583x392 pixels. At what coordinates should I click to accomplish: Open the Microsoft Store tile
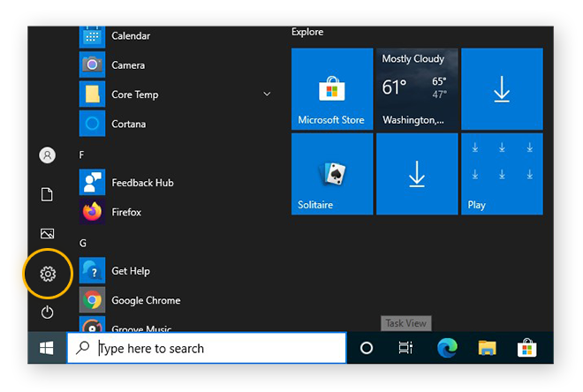click(x=331, y=89)
